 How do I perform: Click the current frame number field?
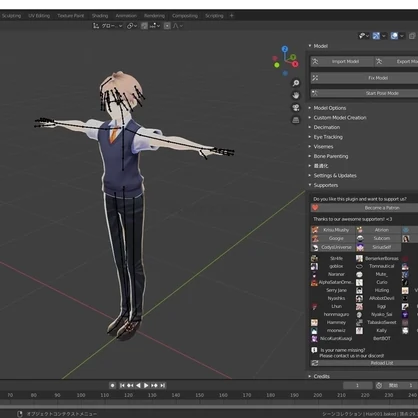tap(358, 385)
